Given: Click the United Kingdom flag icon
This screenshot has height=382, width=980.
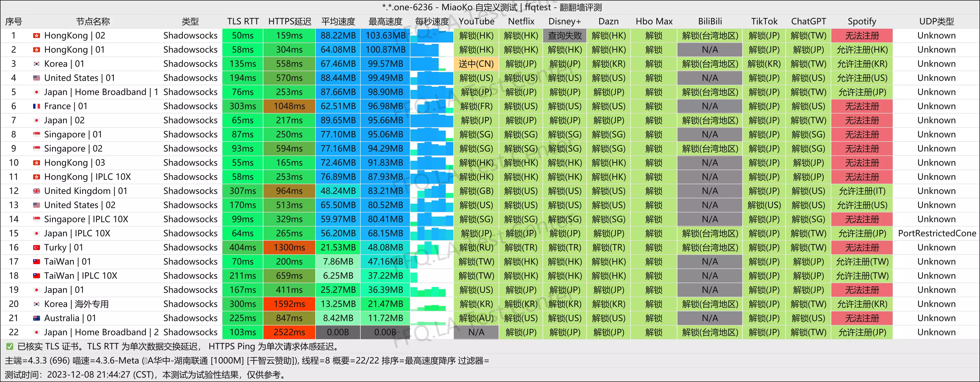Looking at the screenshot, I should (x=37, y=191).
